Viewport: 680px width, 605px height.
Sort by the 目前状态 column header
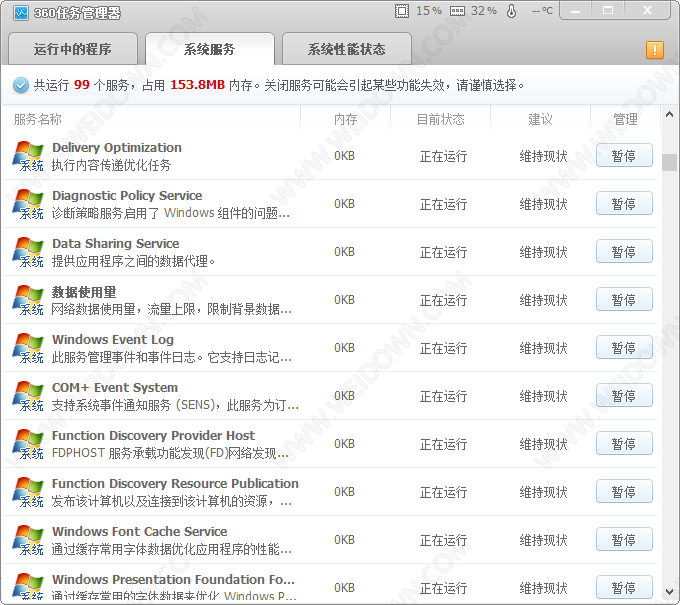(441, 119)
